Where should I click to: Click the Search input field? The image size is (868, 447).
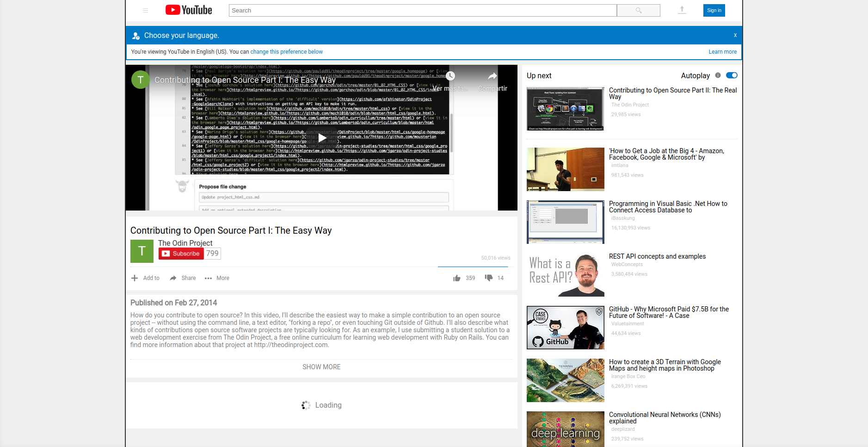[423, 10]
